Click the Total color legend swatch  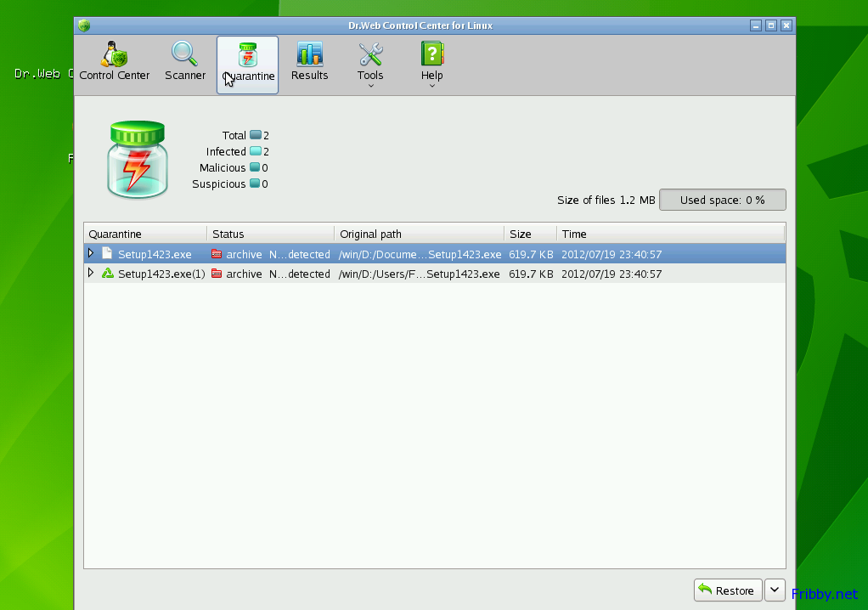pos(255,134)
